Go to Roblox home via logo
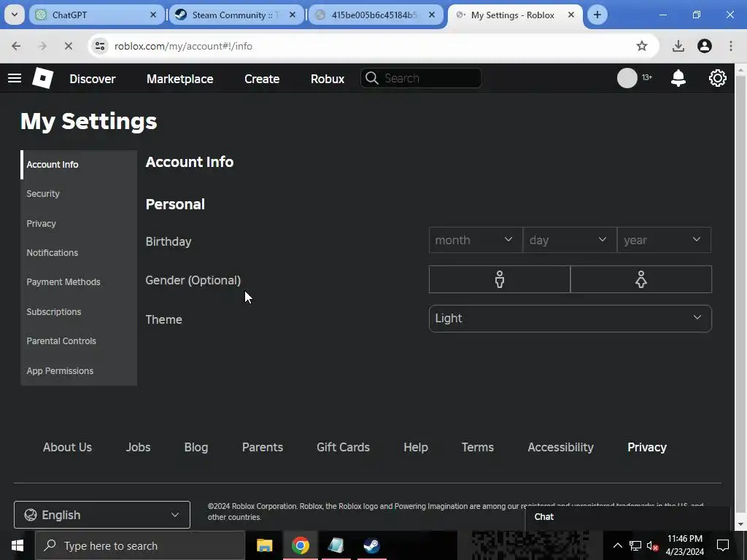The image size is (747, 560). (42, 78)
